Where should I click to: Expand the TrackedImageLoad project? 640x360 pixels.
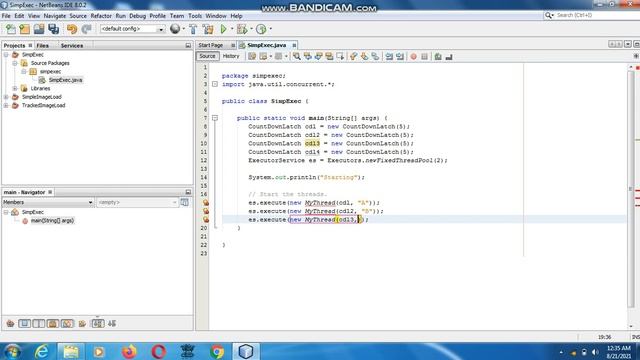[x=6, y=105]
